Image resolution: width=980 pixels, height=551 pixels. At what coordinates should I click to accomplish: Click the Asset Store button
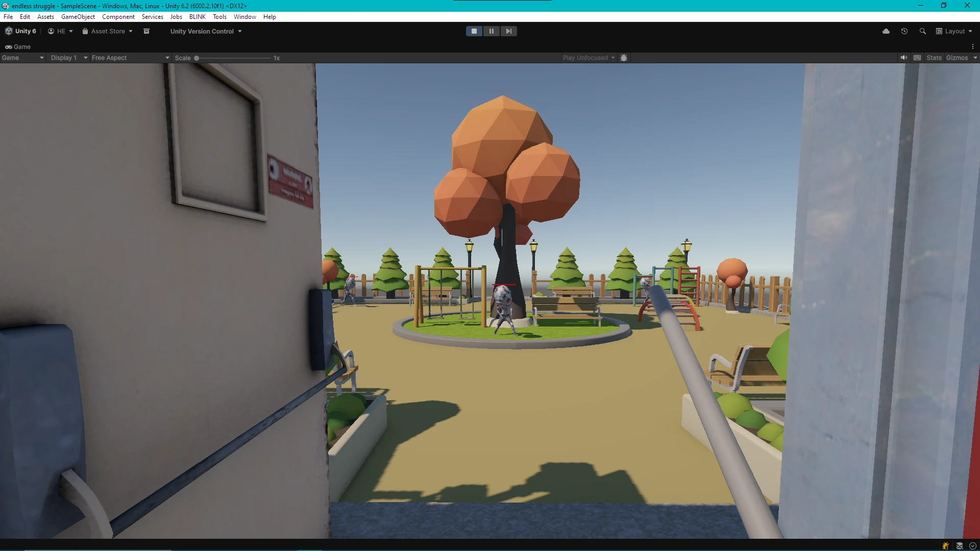pyautogui.click(x=107, y=31)
